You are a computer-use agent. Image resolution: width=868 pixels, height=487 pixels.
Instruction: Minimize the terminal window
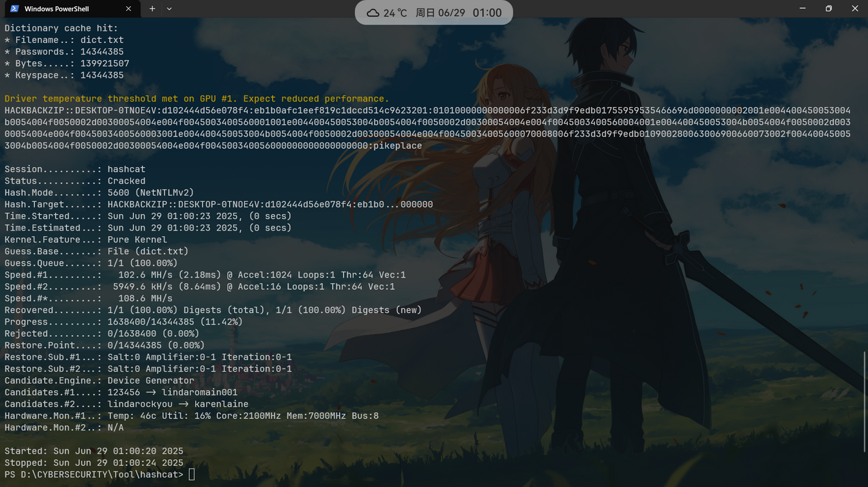pyautogui.click(x=802, y=9)
